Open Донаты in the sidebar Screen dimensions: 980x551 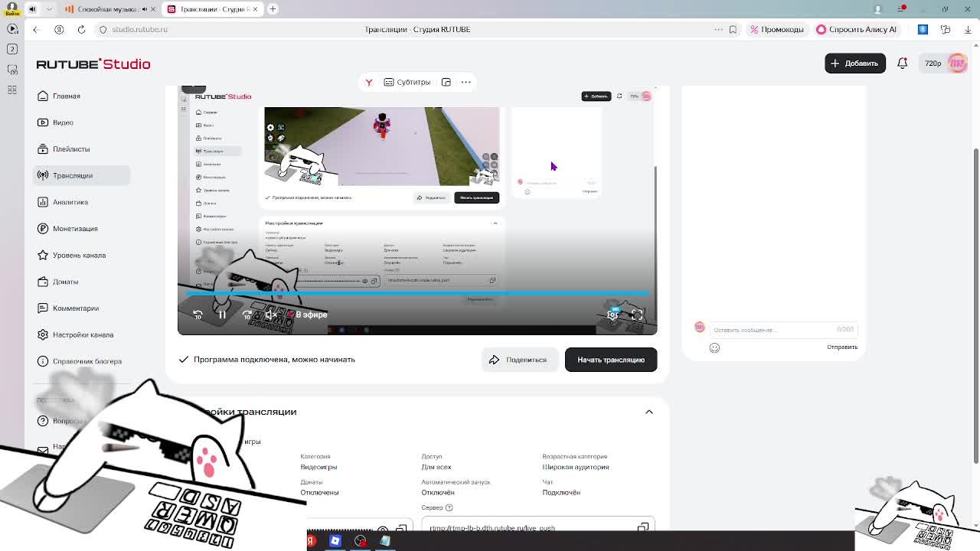(x=81, y=282)
